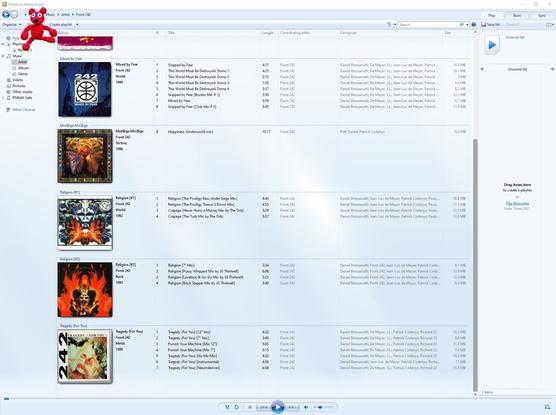Collapse the Music tree node
Viewport: 556px width, 415px height.
point(3,56)
